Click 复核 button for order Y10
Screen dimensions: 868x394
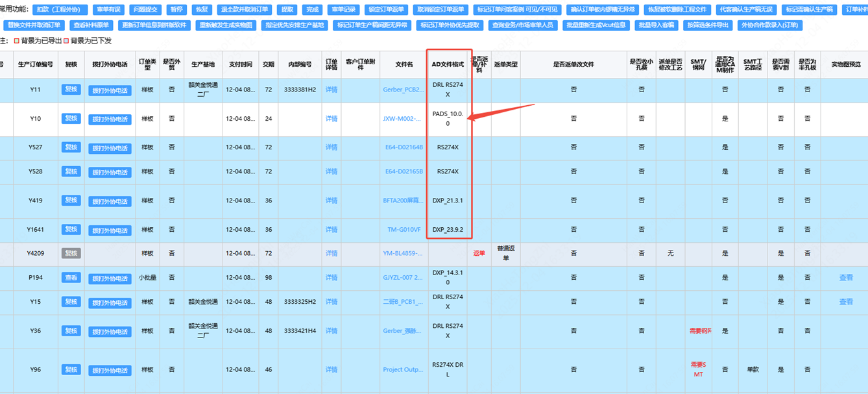[x=71, y=119]
